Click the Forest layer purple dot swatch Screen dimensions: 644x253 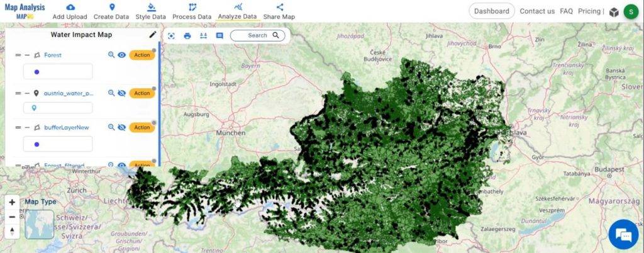tap(36, 72)
